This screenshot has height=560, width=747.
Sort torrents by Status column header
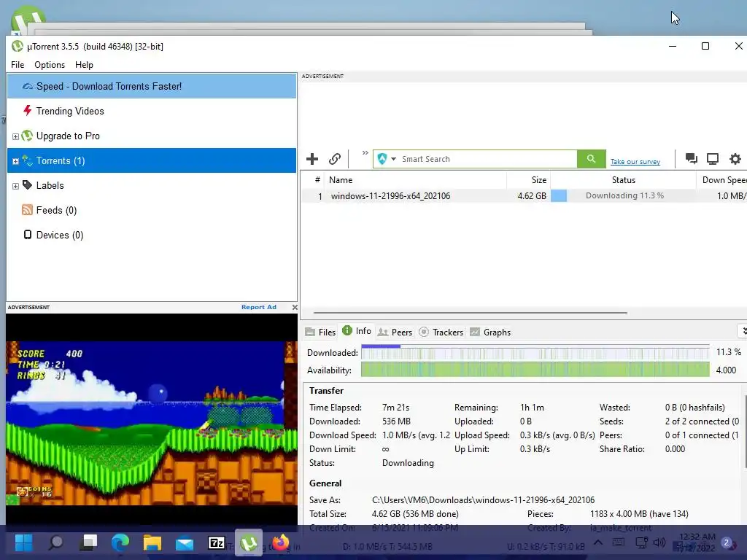point(623,180)
